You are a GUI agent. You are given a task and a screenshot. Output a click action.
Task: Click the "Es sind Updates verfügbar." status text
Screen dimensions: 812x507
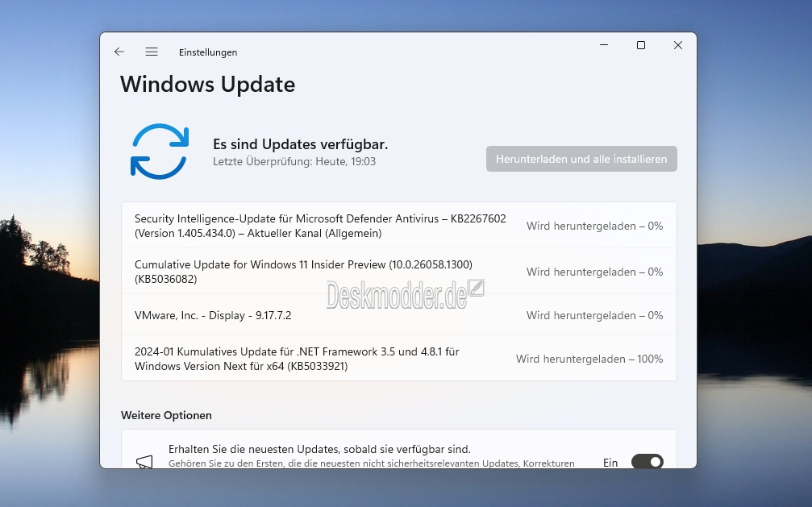coord(300,144)
